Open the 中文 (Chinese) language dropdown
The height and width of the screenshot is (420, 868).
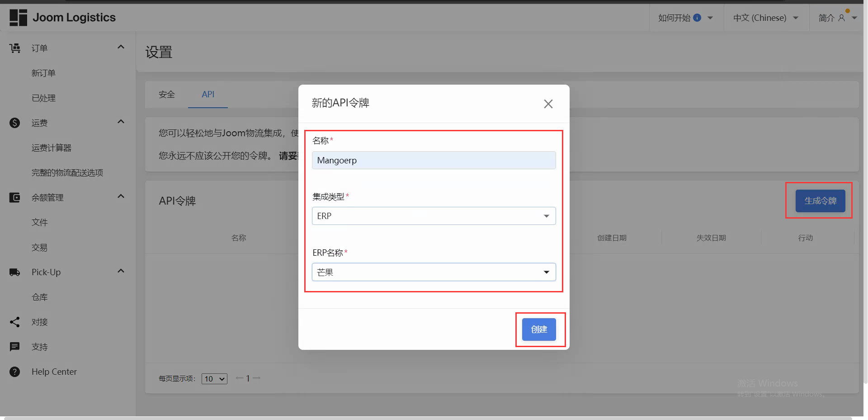point(766,18)
